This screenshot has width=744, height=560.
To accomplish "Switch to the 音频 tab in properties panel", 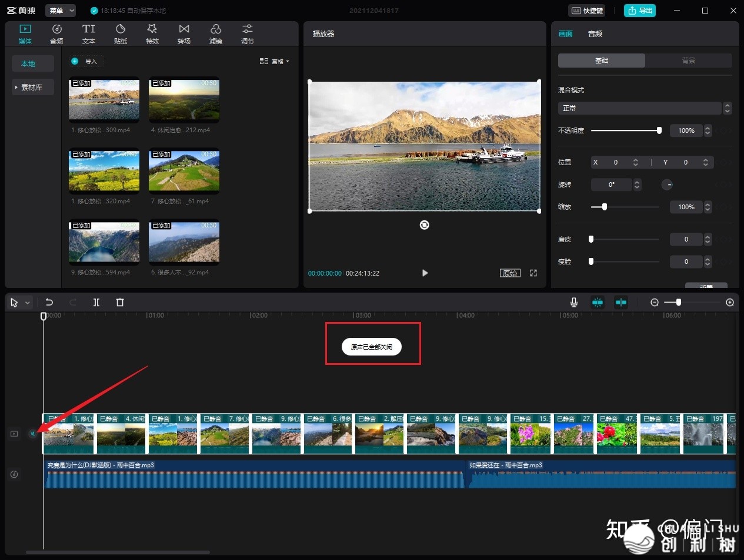I will click(x=595, y=34).
